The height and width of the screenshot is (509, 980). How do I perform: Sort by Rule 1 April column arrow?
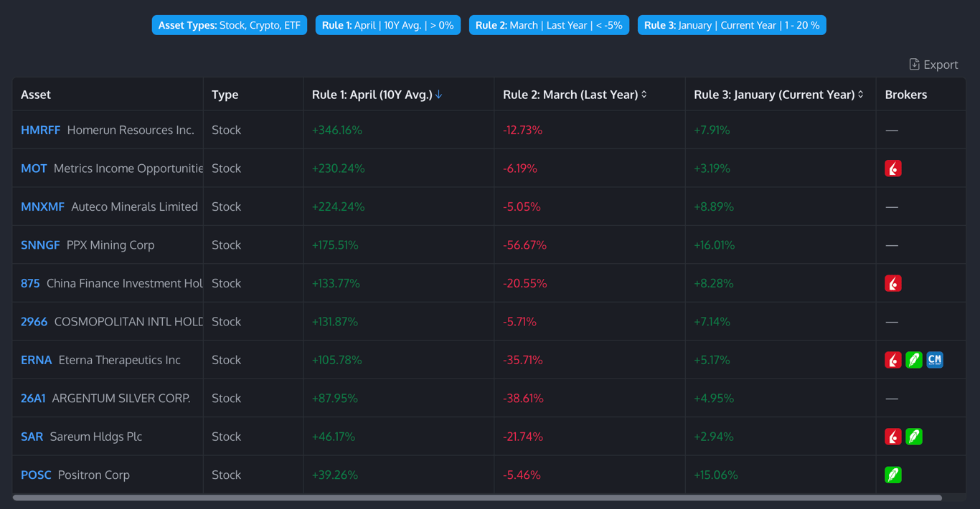point(439,95)
